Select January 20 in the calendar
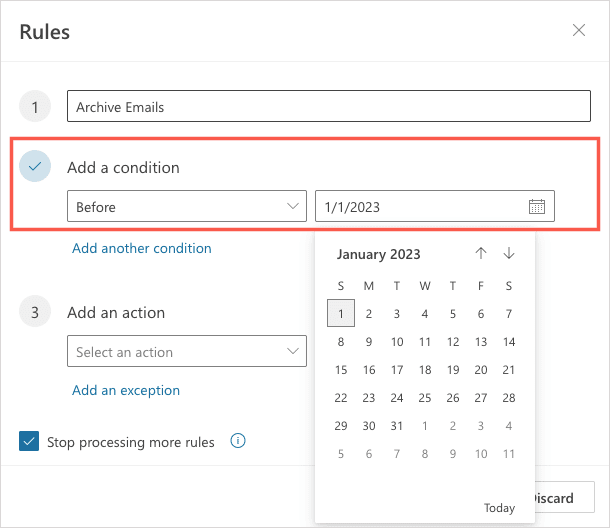The height and width of the screenshot is (528, 610). [x=481, y=370]
